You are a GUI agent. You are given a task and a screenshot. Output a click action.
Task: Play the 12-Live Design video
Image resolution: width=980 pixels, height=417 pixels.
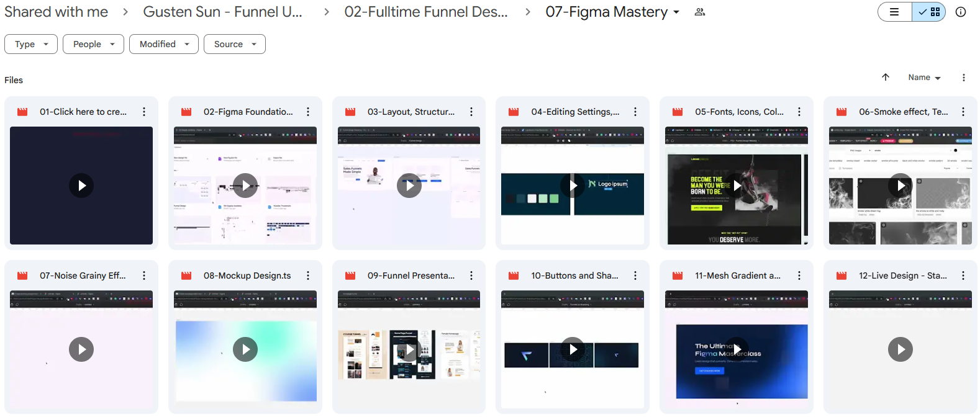point(901,349)
